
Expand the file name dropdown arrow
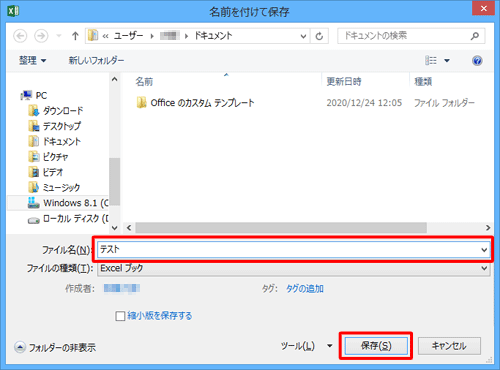484,250
